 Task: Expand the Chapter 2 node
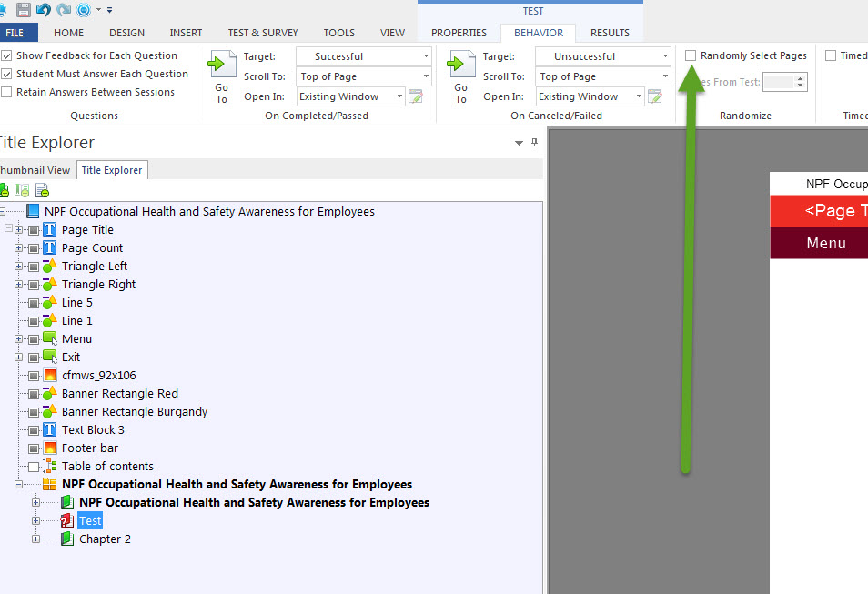(x=36, y=539)
